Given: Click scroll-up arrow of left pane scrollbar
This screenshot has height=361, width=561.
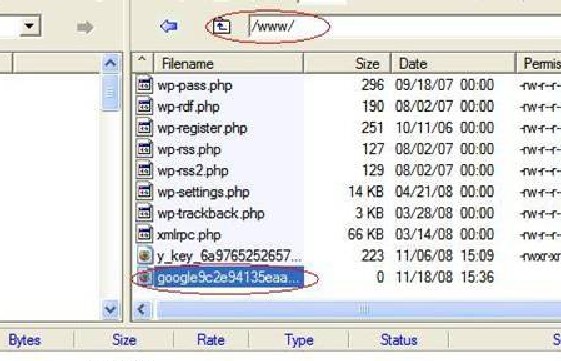Looking at the screenshot, I should [x=110, y=63].
